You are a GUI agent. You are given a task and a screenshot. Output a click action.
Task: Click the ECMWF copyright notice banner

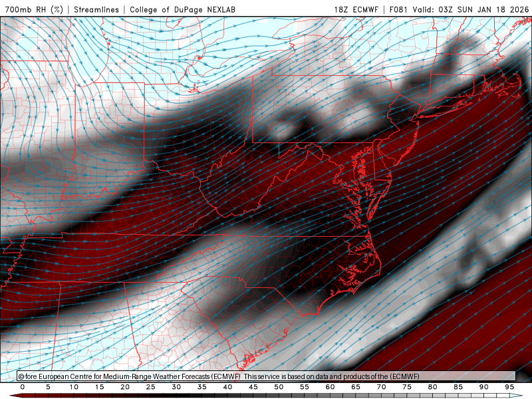click(x=266, y=376)
